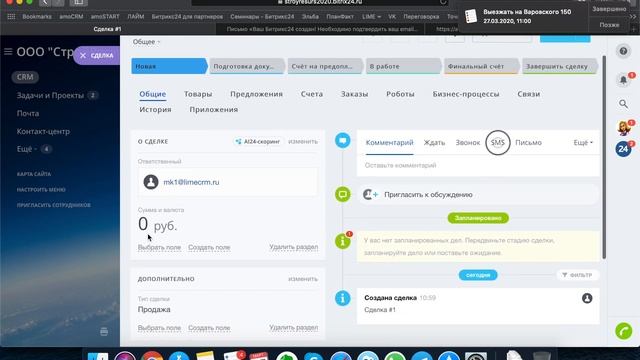Image resolution: width=640 pixels, height=360 pixels.
Task: Open Задачи и Проекты in left menu
Action: coord(50,96)
